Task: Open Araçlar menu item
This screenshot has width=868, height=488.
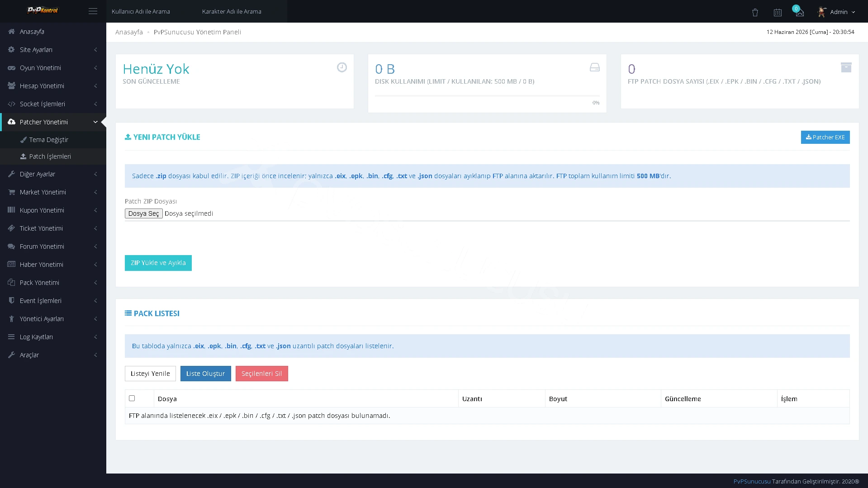Action: [53, 355]
